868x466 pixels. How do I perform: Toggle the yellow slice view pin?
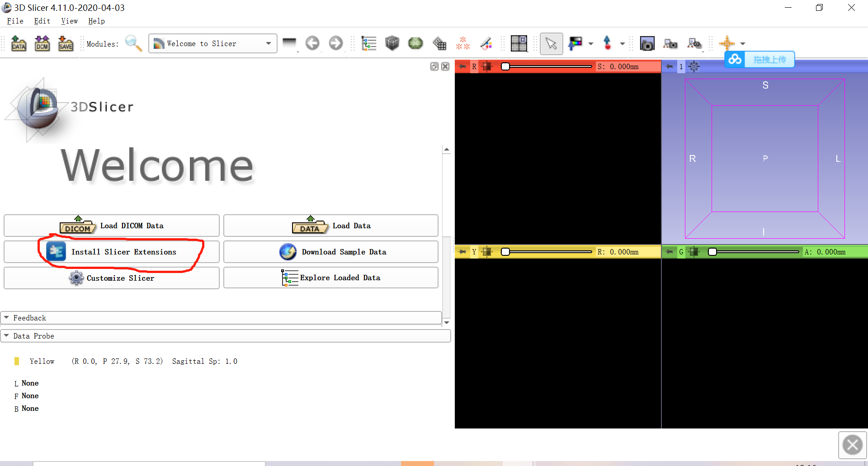(x=462, y=252)
